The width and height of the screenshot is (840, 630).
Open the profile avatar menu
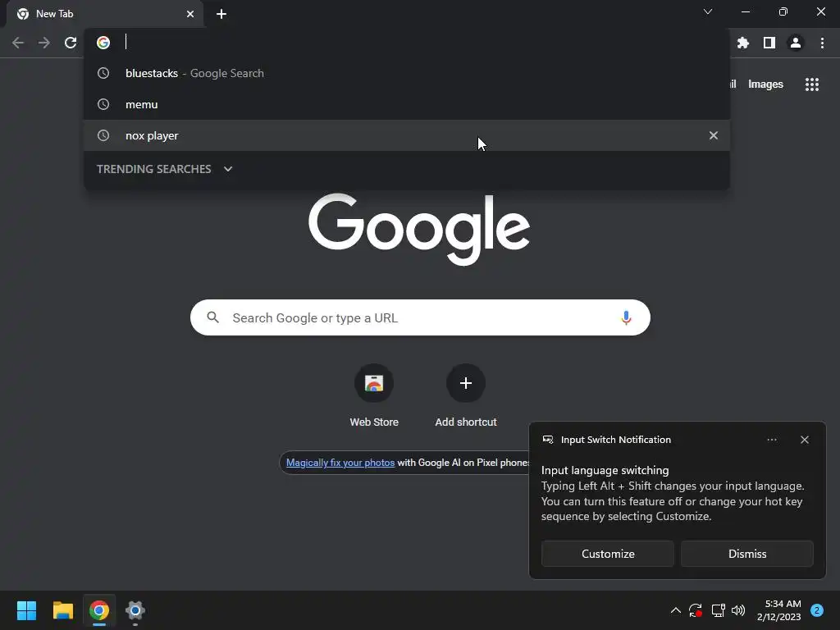pyautogui.click(x=796, y=43)
